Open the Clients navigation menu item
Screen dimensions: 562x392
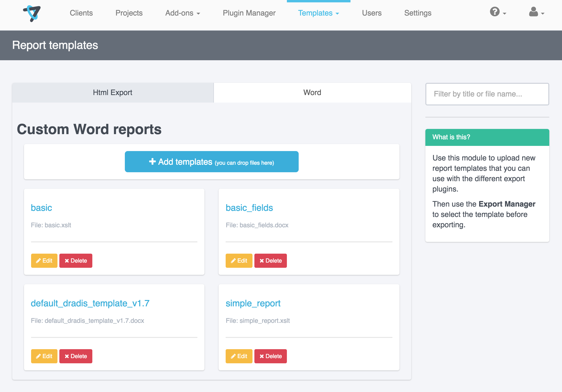point(81,13)
